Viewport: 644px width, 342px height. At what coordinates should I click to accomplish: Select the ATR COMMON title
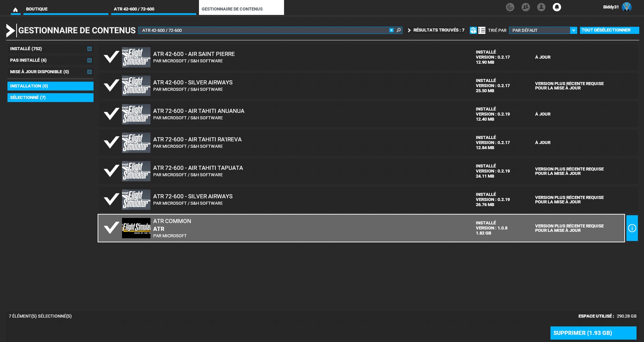point(172,221)
